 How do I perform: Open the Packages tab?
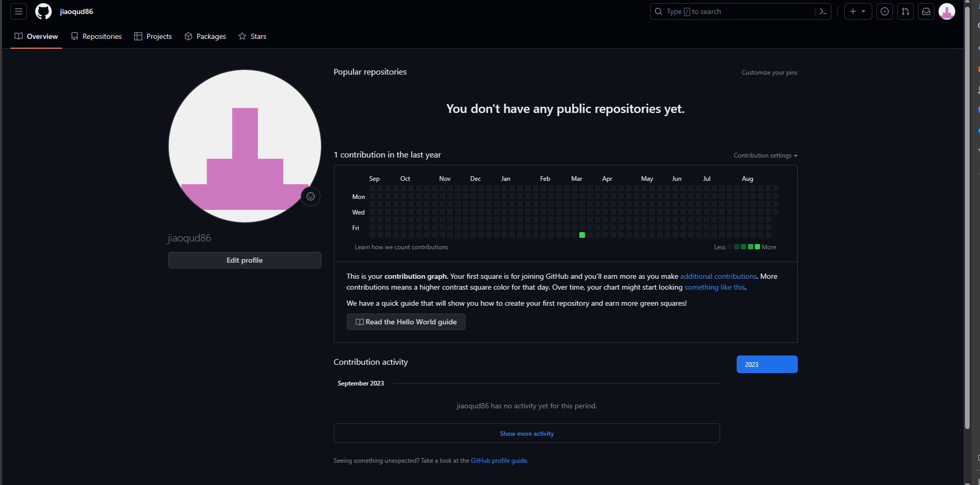206,36
